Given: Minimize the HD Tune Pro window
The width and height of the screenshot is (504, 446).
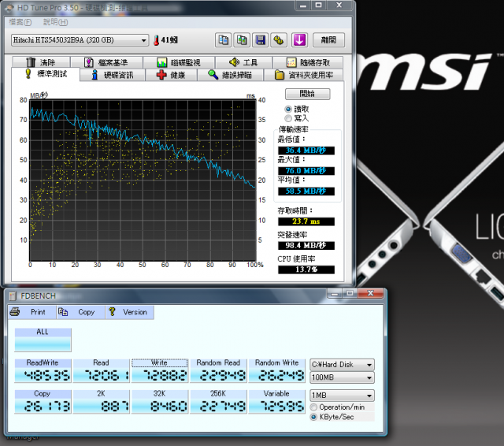Looking at the screenshot, I should tap(302, 6).
